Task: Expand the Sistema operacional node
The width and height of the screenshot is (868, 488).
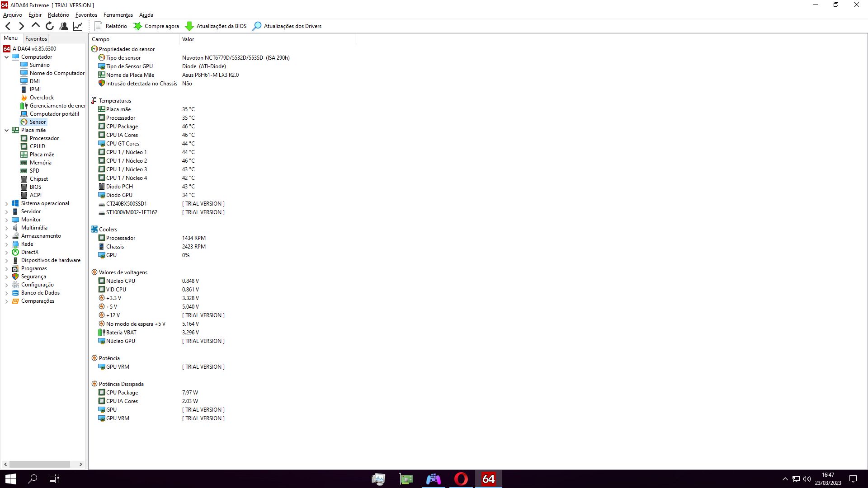Action: point(6,203)
